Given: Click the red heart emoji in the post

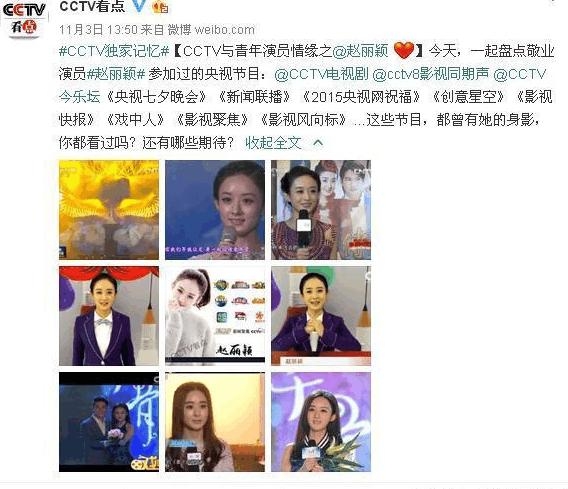Looking at the screenshot, I should pos(404,50).
